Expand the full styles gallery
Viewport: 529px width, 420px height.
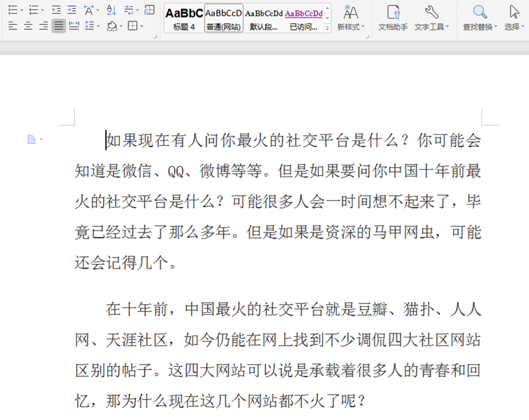(327, 29)
